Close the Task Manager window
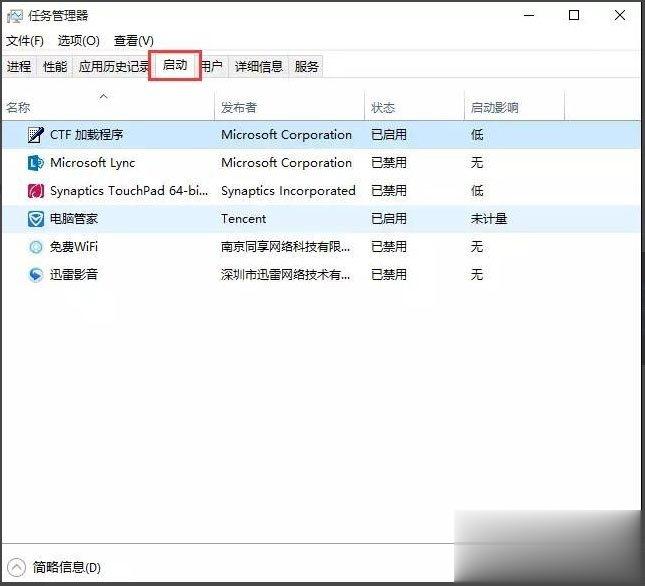Viewport: 645px width, 586px height. (620, 16)
